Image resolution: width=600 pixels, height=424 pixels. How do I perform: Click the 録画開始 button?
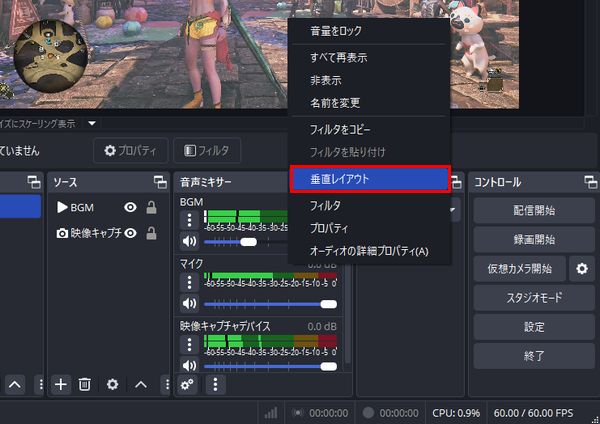tap(534, 240)
